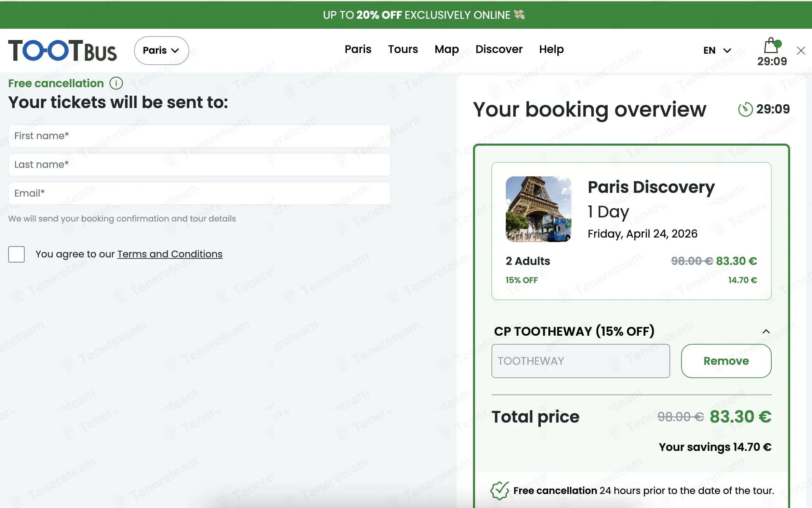Viewport: 812px width, 508px height.
Task: Click the Total price 83.30 € amount
Action: coord(740,416)
